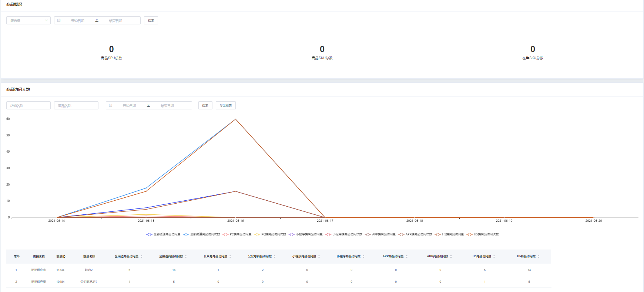This screenshot has height=292, width=644.
Task: Open 开始日期 picker in 商品概况 section
Action: pos(78,21)
